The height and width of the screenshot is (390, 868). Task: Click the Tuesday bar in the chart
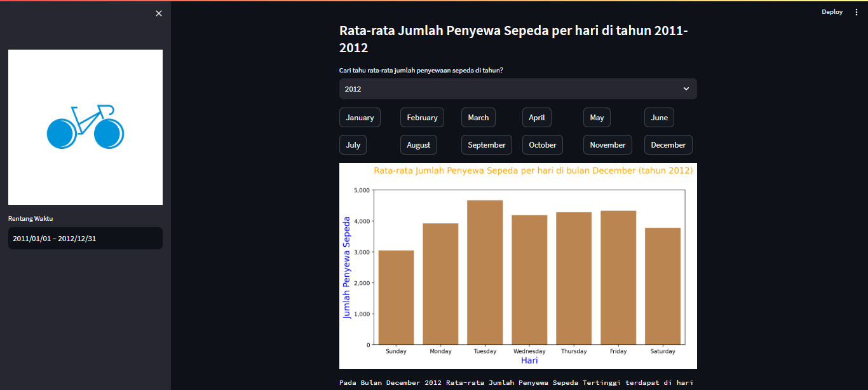485,270
